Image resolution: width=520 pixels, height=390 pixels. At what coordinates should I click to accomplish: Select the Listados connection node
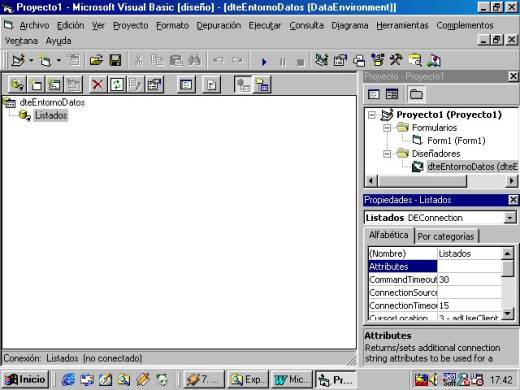[x=51, y=115]
